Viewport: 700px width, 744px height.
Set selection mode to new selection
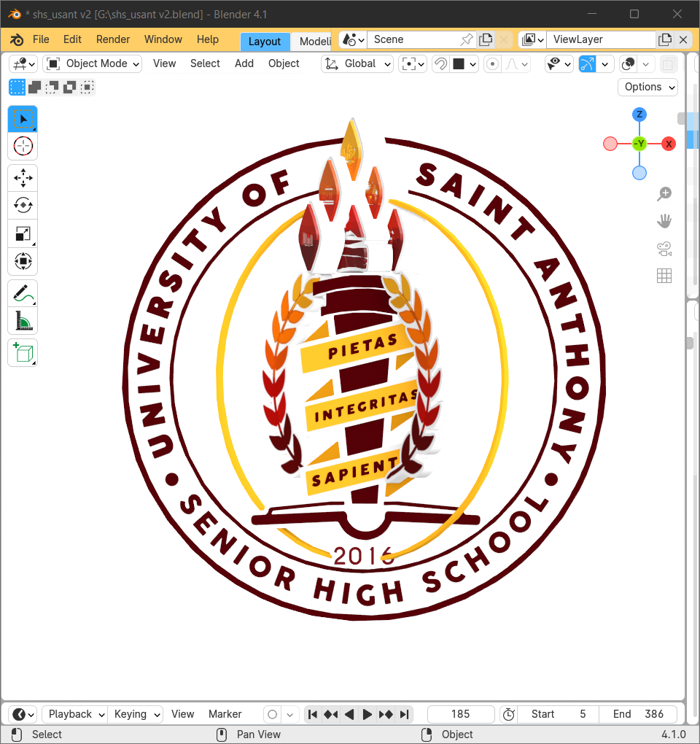(17, 88)
